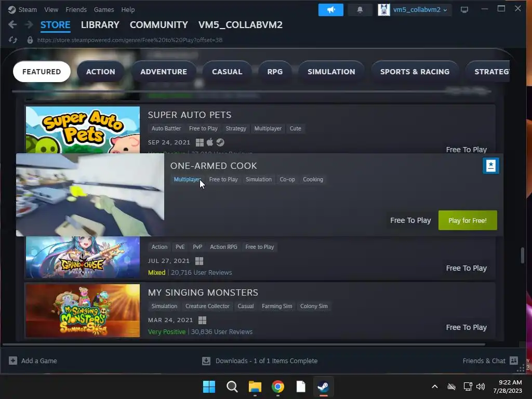Open File Explorer from the taskbar

[255, 387]
